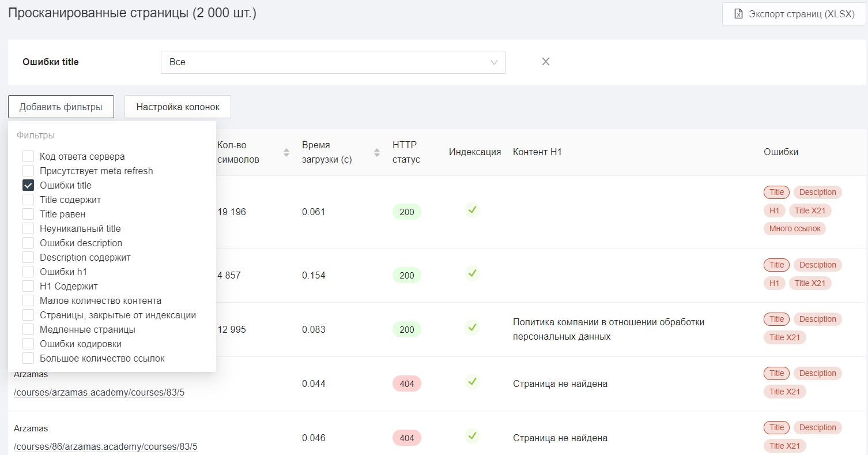Click the 'Много ссылок' error tag
Viewport: 868px width, 455px height.
(x=794, y=229)
